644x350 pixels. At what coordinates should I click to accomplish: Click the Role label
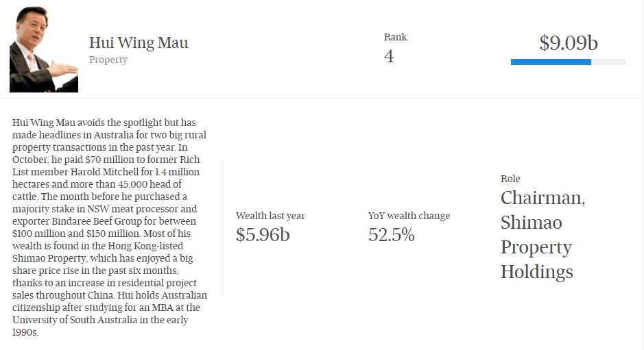pyautogui.click(x=510, y=179)
